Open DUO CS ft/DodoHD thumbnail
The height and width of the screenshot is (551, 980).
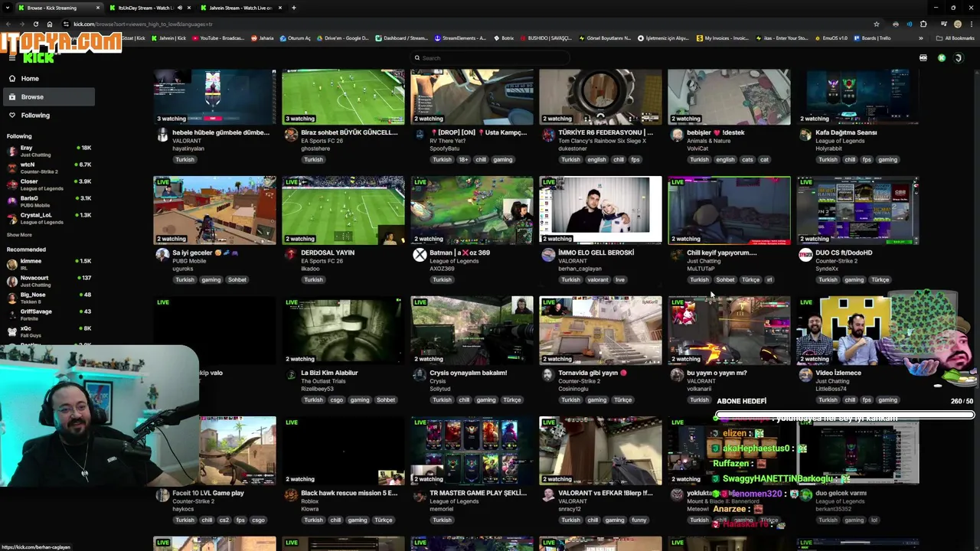[857, 210]
